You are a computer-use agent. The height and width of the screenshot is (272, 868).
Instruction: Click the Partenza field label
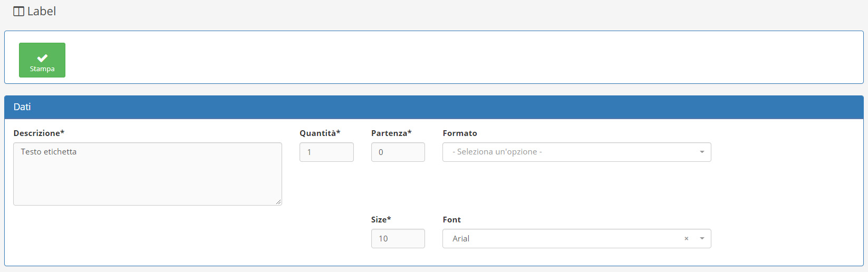(391, 133)
